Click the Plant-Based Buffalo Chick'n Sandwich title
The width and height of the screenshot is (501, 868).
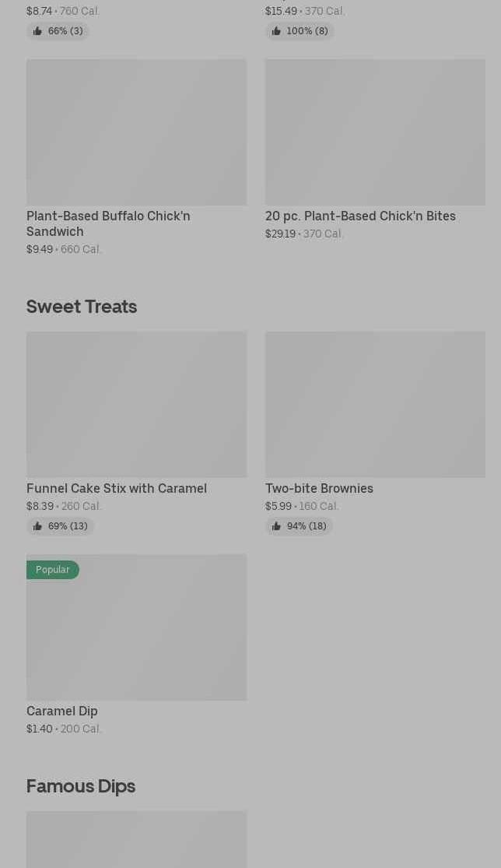coord(108,223)
